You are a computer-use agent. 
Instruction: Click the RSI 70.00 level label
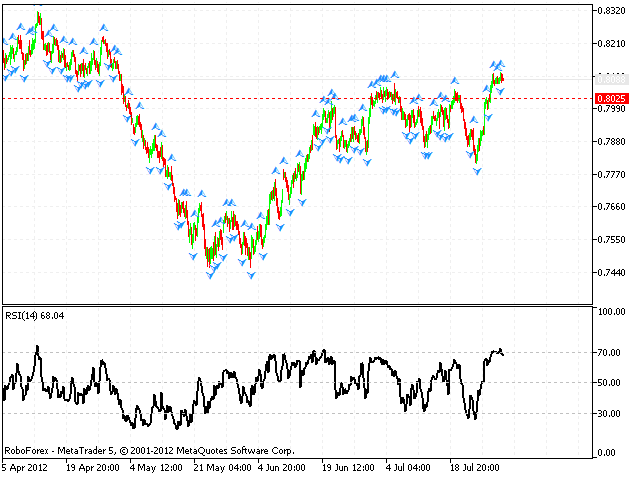(x=611, y=352)
